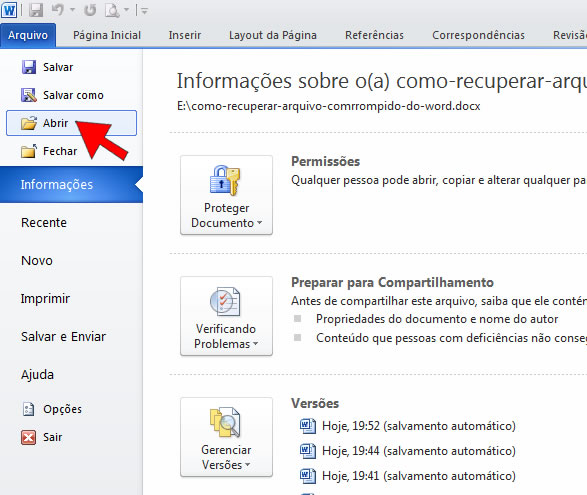Click the Fechar folder icon
The height and width of the screenshot is (495, 587).
tap(29, 151)
